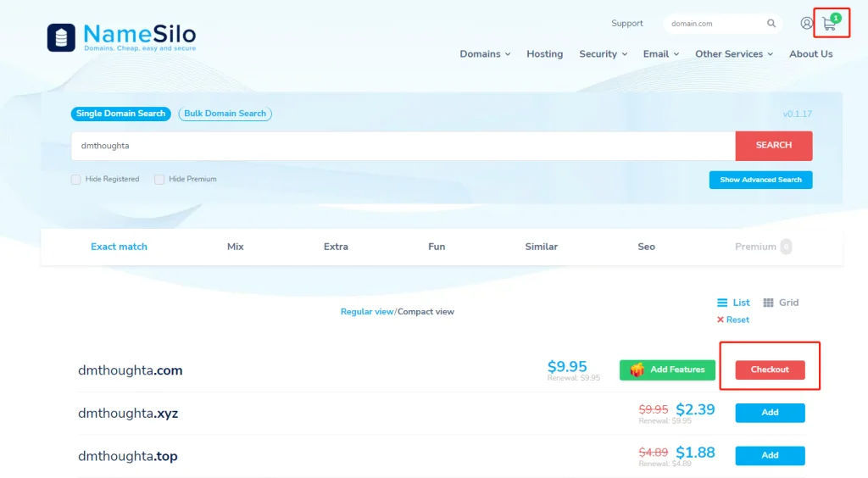Image resolution: width=868 pixels, height=478 pixels.
Task: Click Add Features gift button
Action: click(x=667, y=370)
